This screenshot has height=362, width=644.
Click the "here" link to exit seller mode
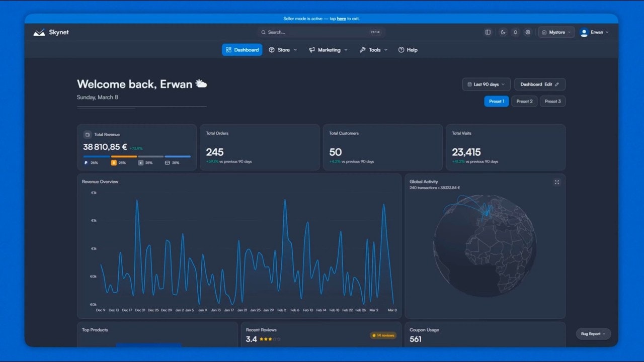pyautogui.click(x=341, y=19)
